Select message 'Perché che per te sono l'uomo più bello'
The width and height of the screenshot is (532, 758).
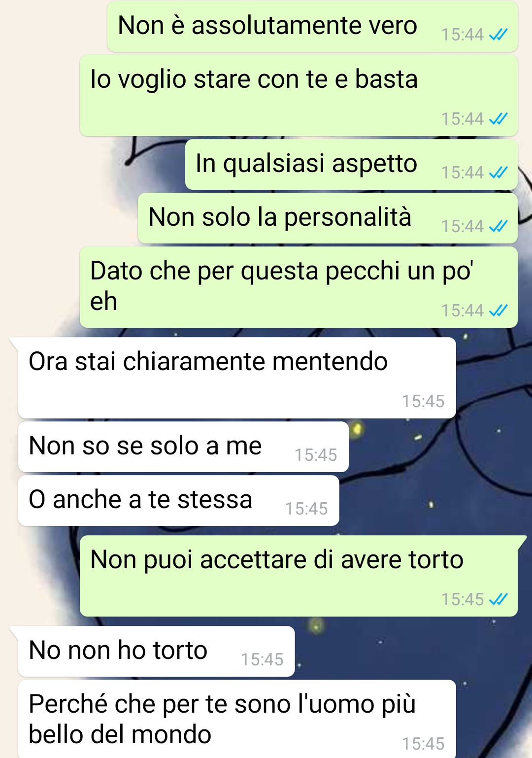tap(237, 719)
